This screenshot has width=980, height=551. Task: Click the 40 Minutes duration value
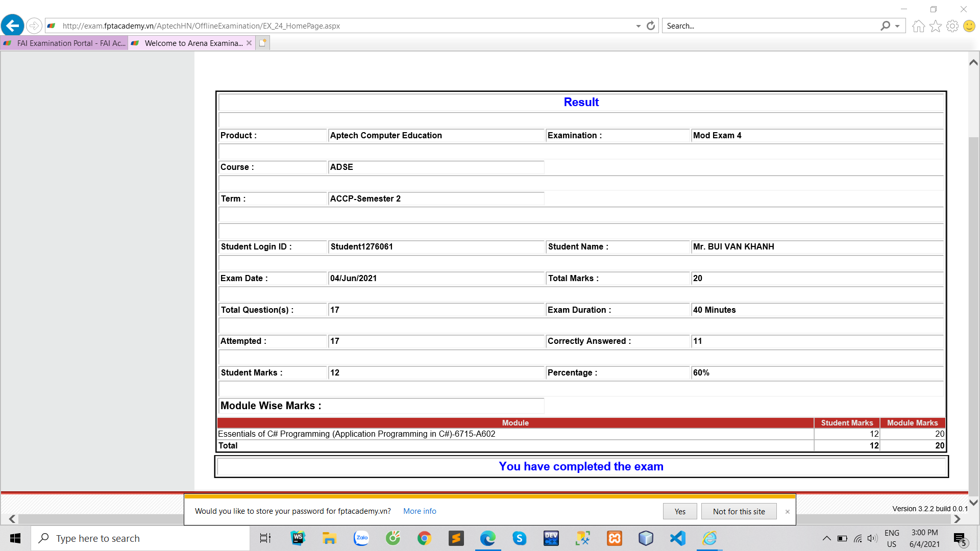714,310
